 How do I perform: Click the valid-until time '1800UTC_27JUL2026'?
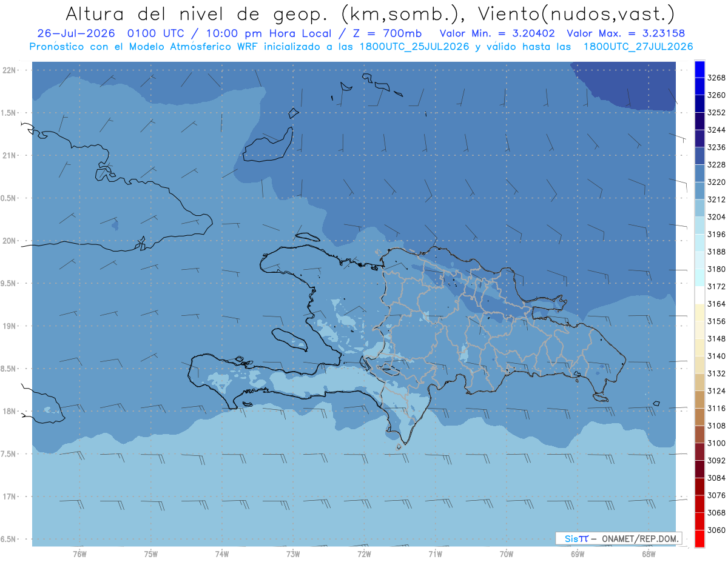click(638, 47)
